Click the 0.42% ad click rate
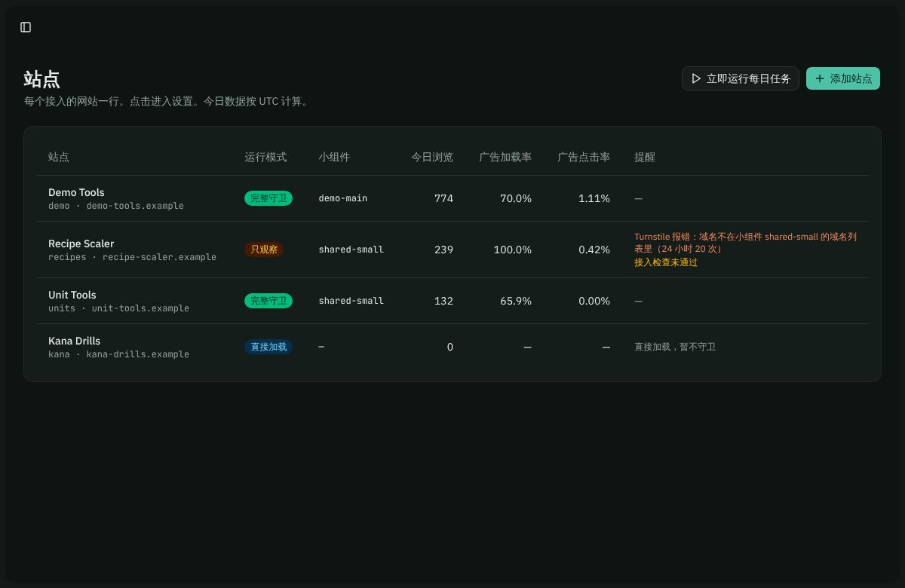Image resolution: width=905 pixels, height=588 pixels. [594, 250]
